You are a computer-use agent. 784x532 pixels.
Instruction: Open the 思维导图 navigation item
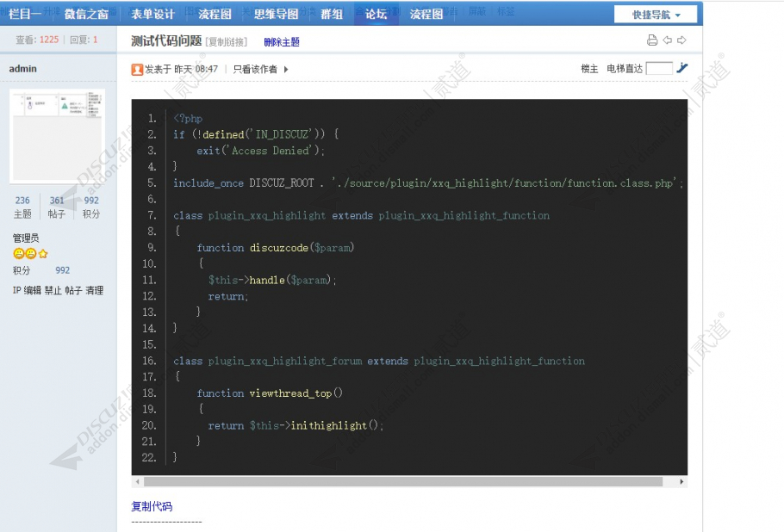[276, 14]
